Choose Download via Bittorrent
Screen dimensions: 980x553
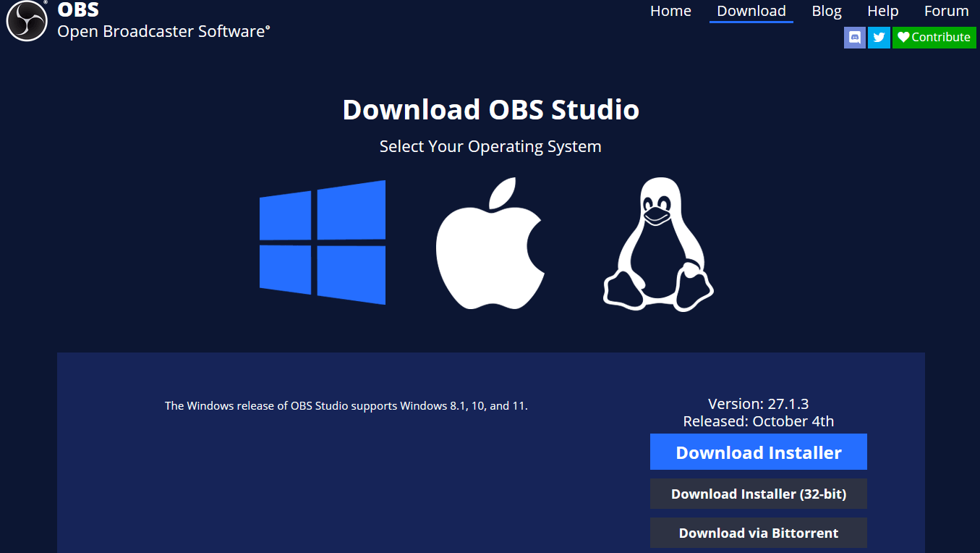(758, 533)
